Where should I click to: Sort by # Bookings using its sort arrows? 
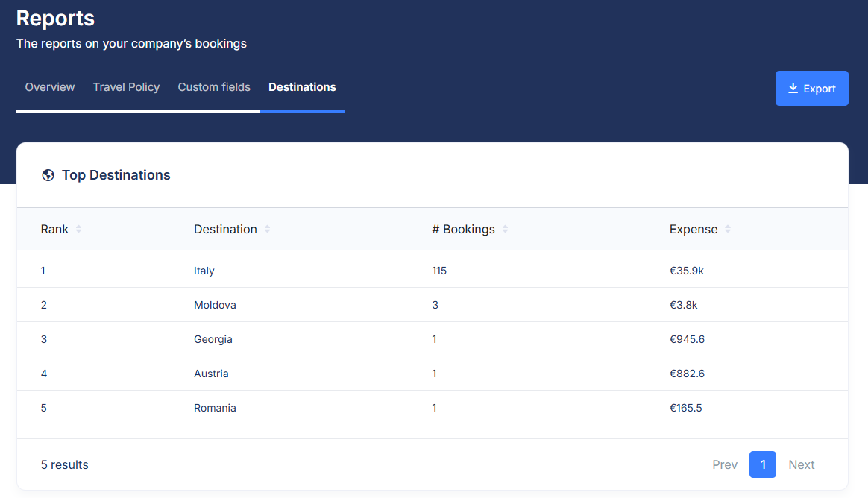tap(505, 229)
